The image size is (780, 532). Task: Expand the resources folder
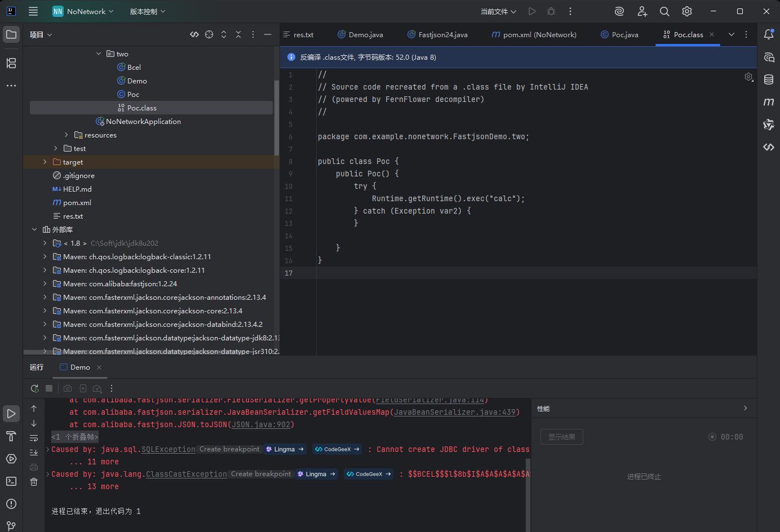tap(67, 135)
